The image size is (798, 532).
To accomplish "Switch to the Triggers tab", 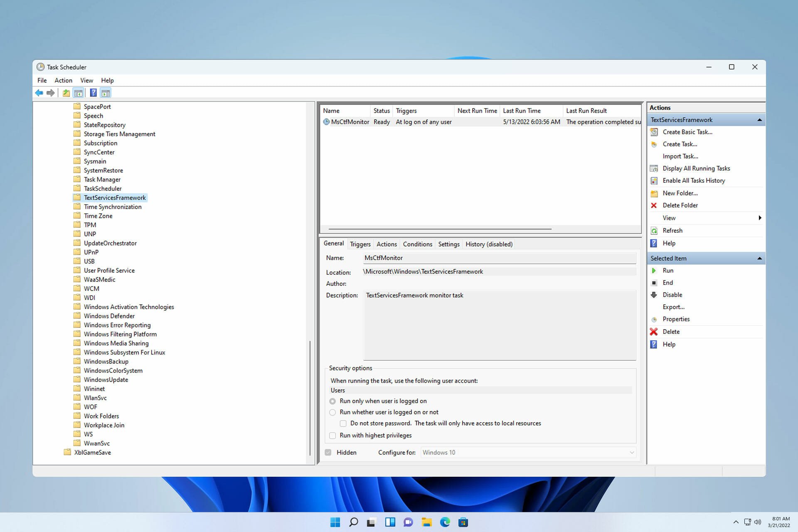I will point(360,244).
